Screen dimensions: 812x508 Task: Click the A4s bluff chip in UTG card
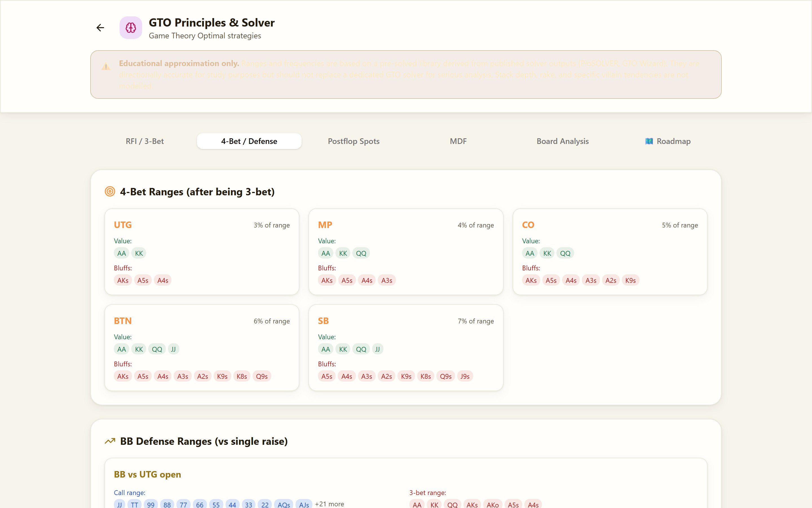163,280
